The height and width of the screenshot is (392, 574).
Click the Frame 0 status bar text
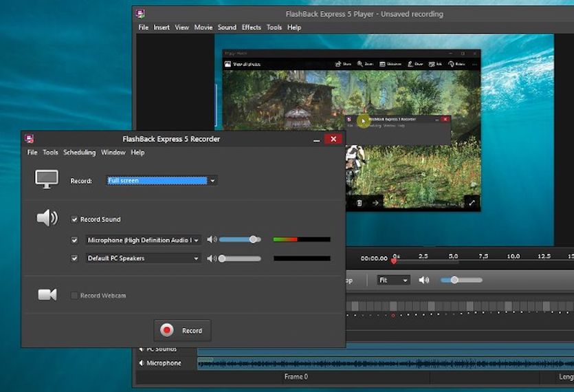pos(296,377)
